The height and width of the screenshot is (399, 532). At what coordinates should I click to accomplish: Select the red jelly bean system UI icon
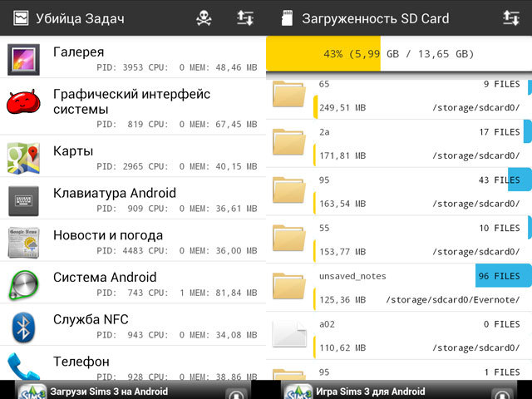point(23,101)
